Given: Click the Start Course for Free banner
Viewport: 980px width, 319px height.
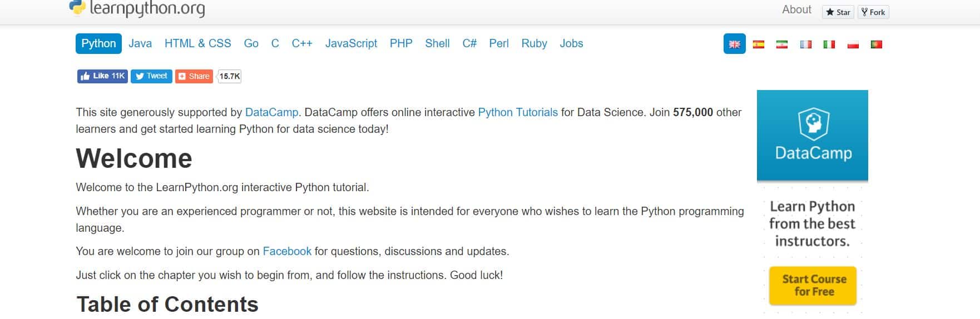Looking at the screenshot, I should pos(813,286).
